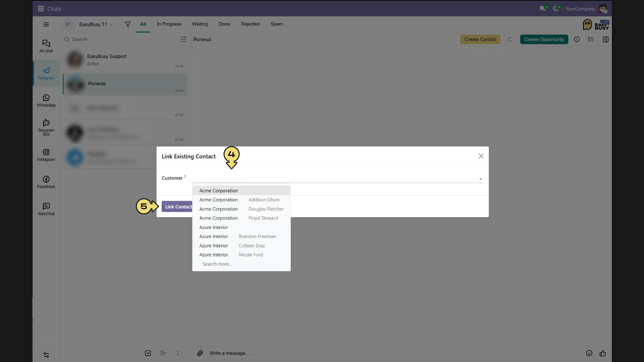Expand the Customer dropdown arrow
This screenshot has width=644, height=362.
[x=481, y=179]
